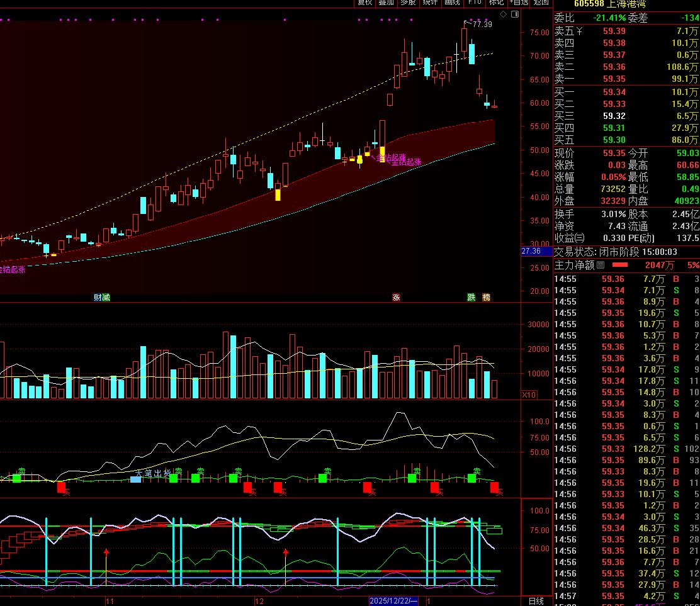Add stock via +自选 button
The width and height of the screenshot is (700, 606).
519,3
